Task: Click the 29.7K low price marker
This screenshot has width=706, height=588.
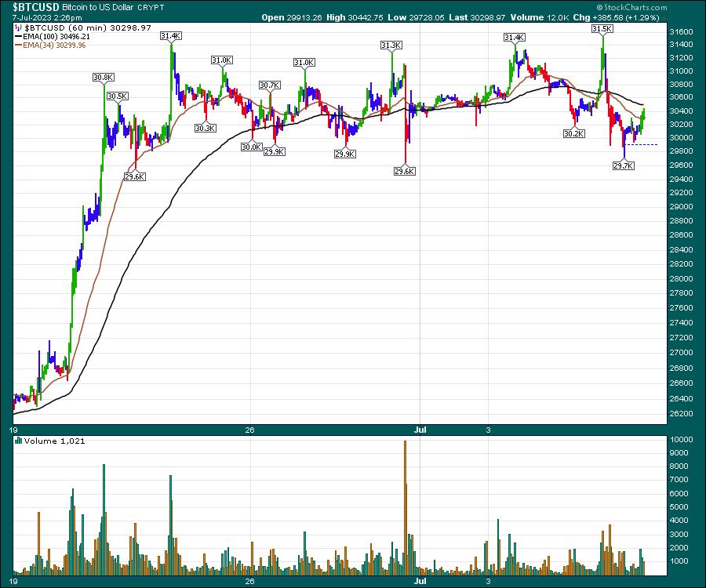Action: (x=623, y=165)
